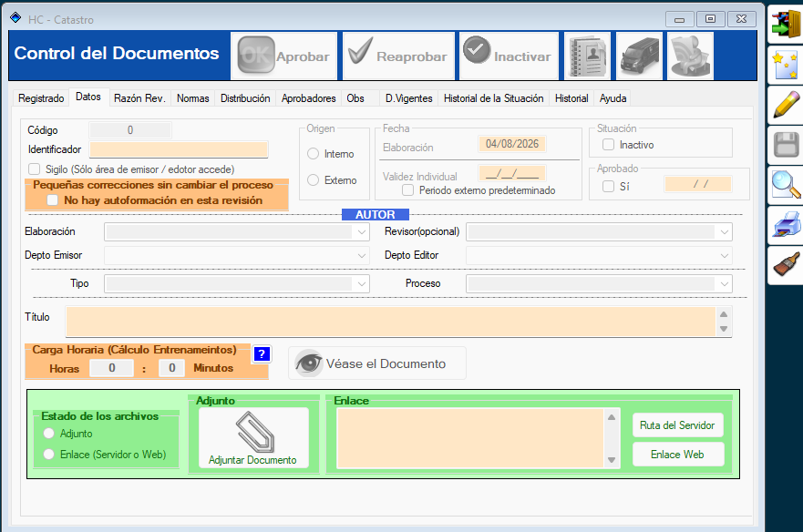Click Enlace box scrollbar up arrow
Image resolution: width=803 pixels, height=532 pixels.
pyautogui.click(x=612, y=417)
